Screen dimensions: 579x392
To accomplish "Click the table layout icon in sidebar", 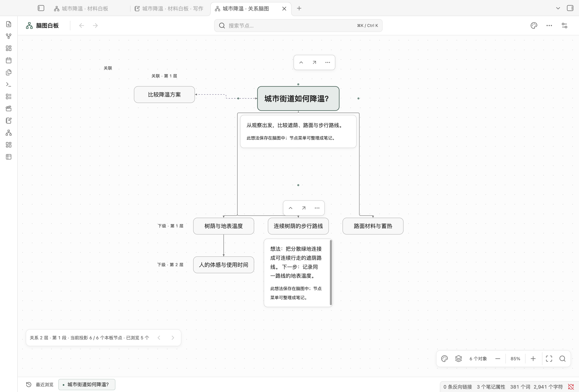I will (x=9, y=157).
